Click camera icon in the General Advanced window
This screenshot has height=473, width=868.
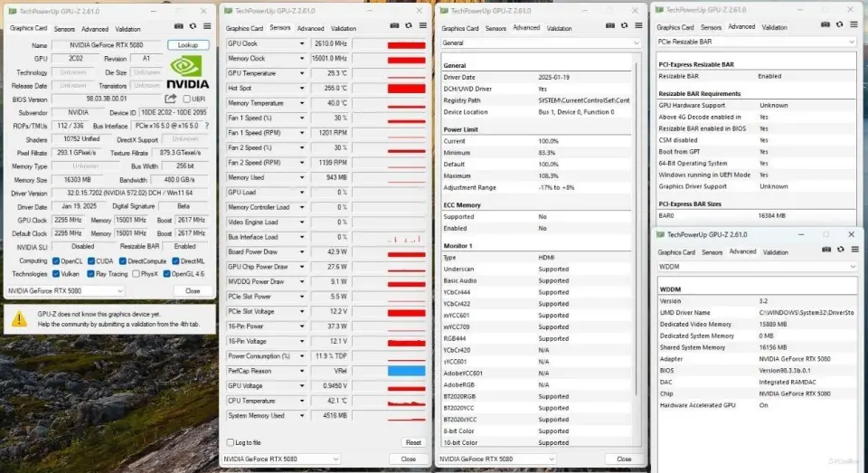pyautogui.click(x=606, y=26)
